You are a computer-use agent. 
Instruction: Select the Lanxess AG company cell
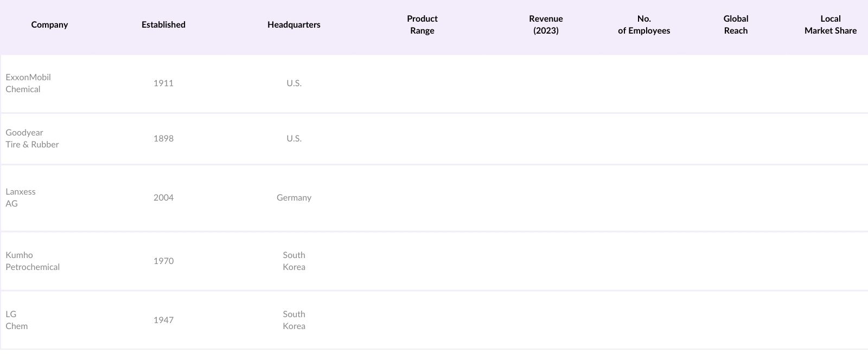pyautogui.click(x=21, y=198)
